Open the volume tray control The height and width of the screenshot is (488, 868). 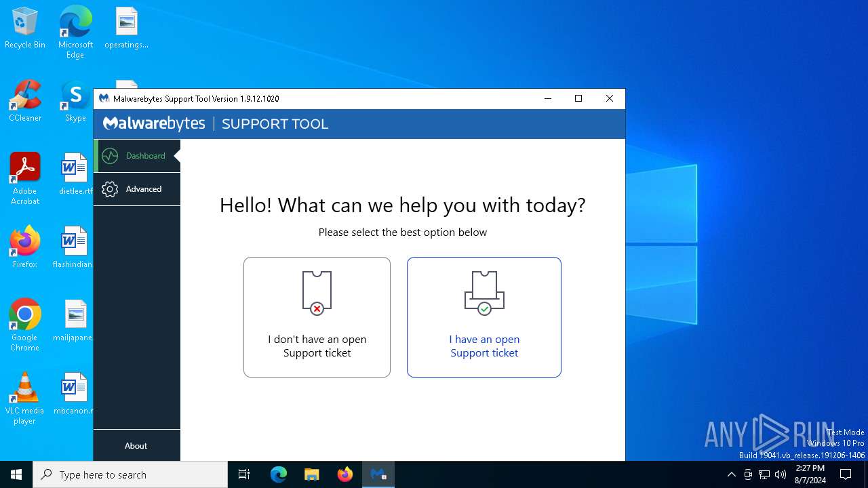tap(781, 474)
